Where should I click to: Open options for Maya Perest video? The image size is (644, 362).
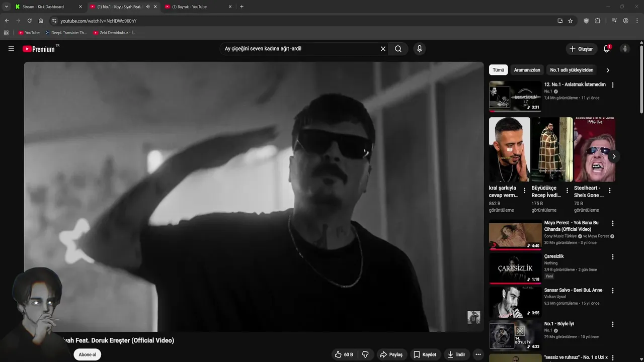(612, 223)
